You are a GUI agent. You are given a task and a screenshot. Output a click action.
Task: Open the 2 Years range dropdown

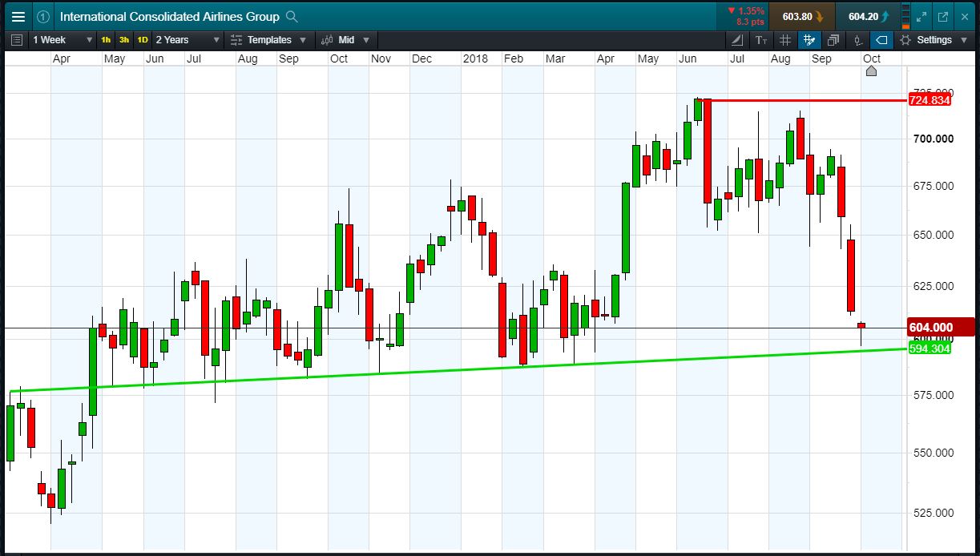(188, 40)
